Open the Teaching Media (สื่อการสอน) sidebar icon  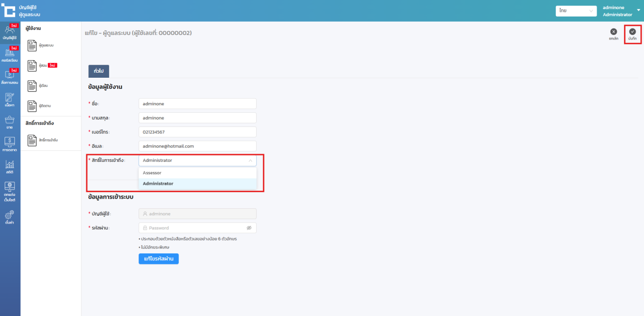point(10,77)
